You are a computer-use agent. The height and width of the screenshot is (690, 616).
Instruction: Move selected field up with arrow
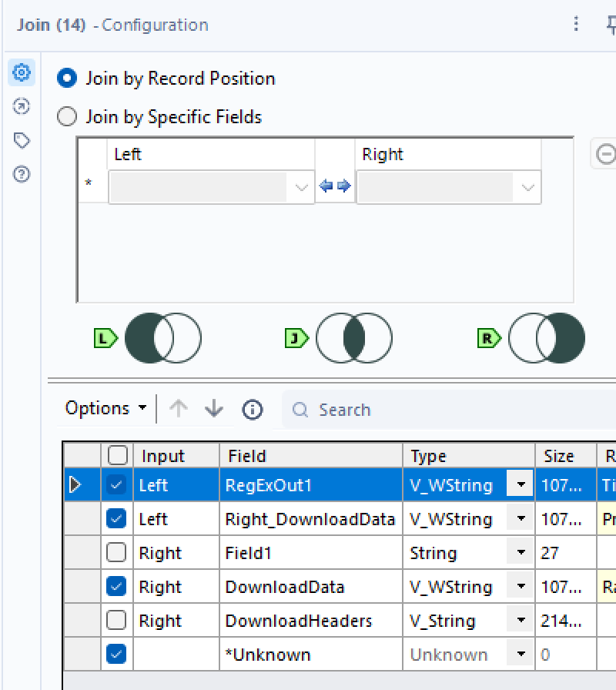coord(179,408)
